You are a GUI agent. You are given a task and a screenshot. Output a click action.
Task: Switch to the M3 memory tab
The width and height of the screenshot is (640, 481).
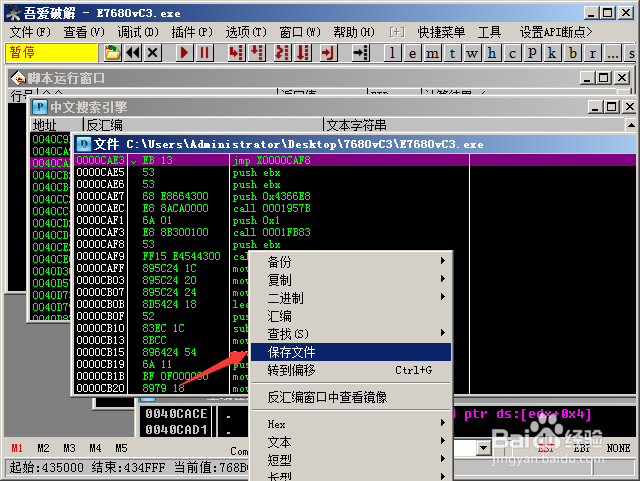(x=69, y=448)
